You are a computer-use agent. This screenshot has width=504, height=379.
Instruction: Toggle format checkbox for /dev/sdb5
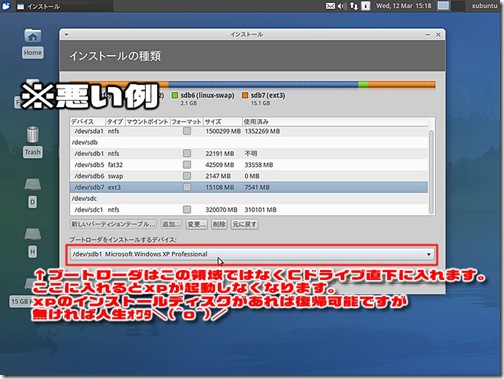tap(187, 165)
